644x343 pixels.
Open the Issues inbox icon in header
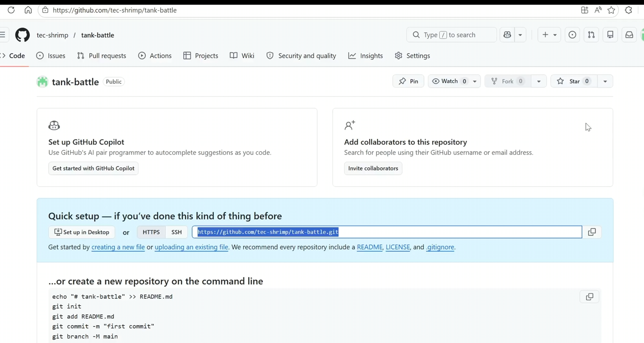click(572, 35)
